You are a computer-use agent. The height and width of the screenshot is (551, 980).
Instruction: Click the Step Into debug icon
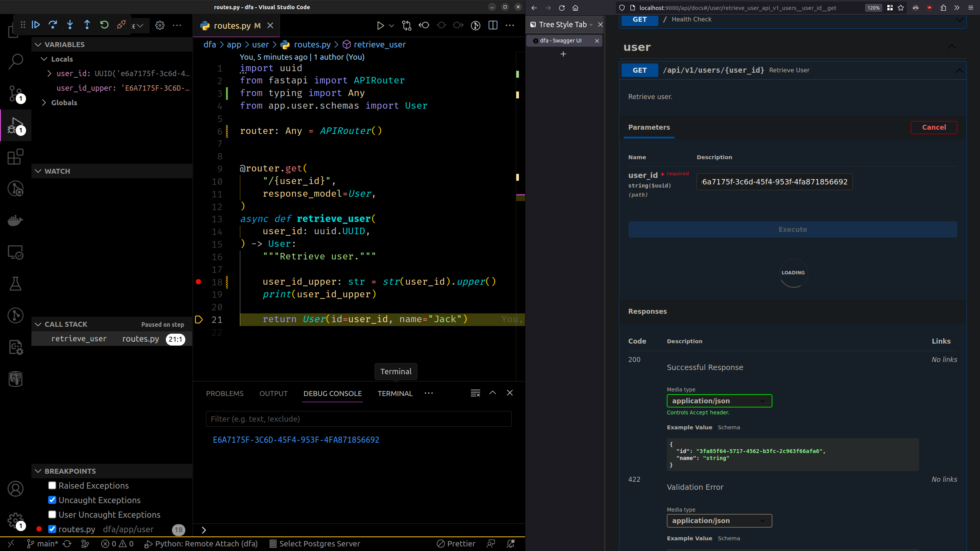(x=70, y=26)
